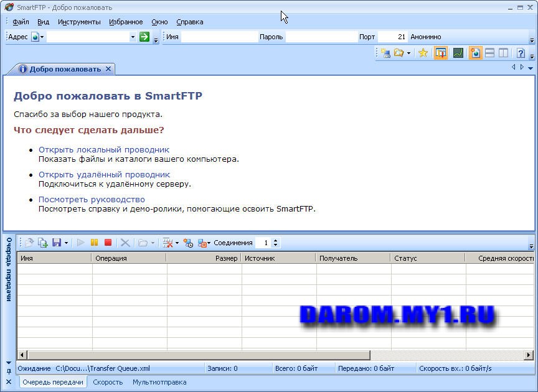Image resolution: width=538 pixels, height=392 pixels.
Task: Open the Вид menu
Action: (x=43, y=22)
